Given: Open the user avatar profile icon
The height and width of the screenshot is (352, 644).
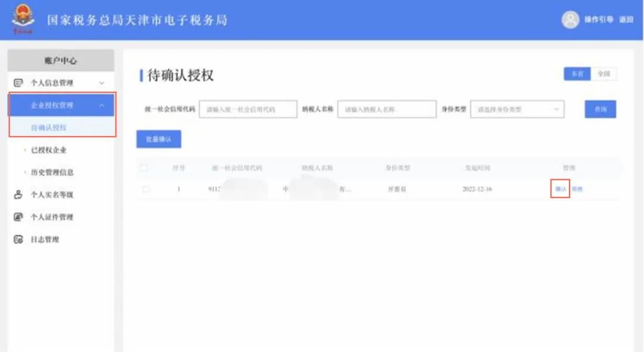Looking at the screenshot, I should click(x=570, y=20).
